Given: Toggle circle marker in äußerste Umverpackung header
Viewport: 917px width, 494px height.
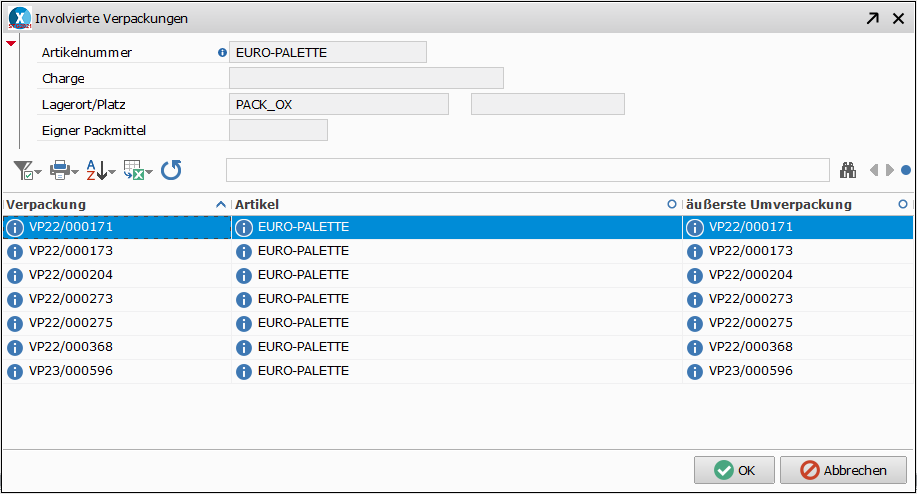Looking at the screenshot, I should pos(903,204).
